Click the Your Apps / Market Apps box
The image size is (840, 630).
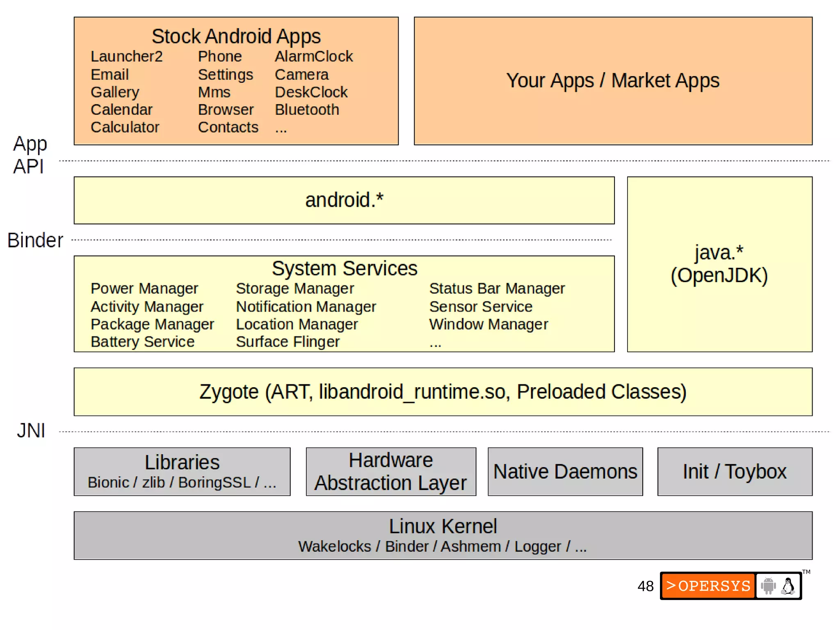tap(613, 80)
